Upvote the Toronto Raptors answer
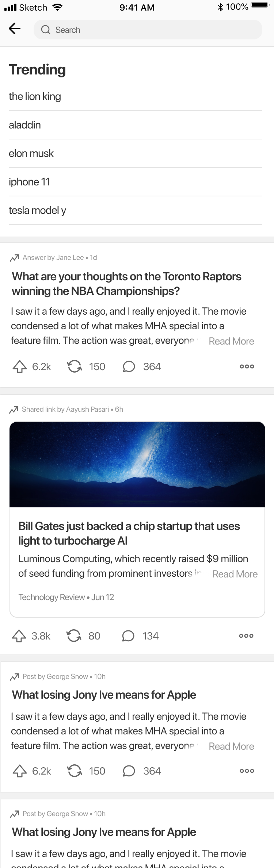The width and height of the screenshot is (274, 868). (20, 366)
